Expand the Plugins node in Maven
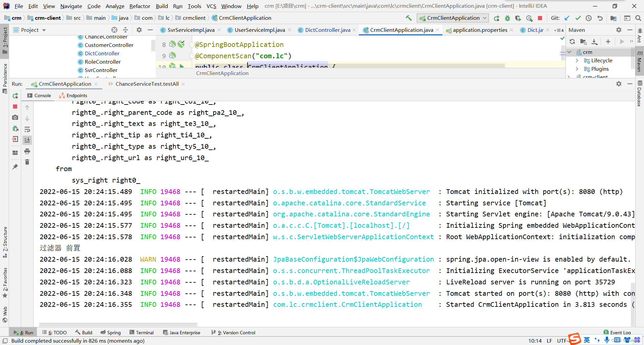Image resolution: width=644 pixels, height=345 pixels. coord(577,69)
